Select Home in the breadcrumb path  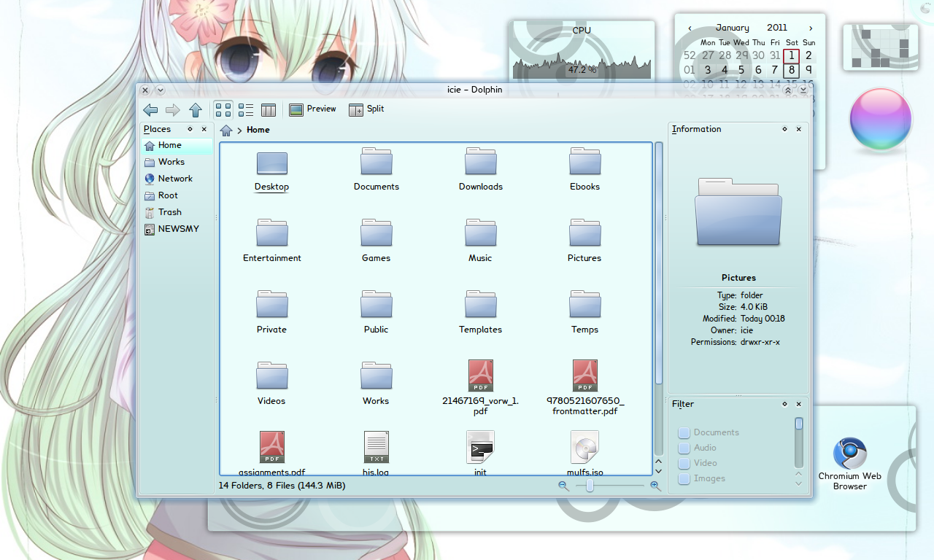[x=258, y=130]
